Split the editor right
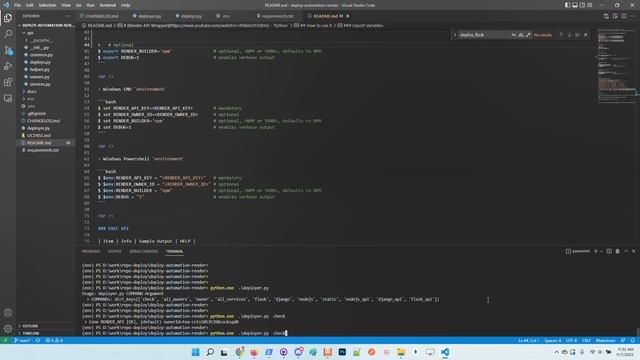This screenshot has height=360, width=640. [624, 16]
